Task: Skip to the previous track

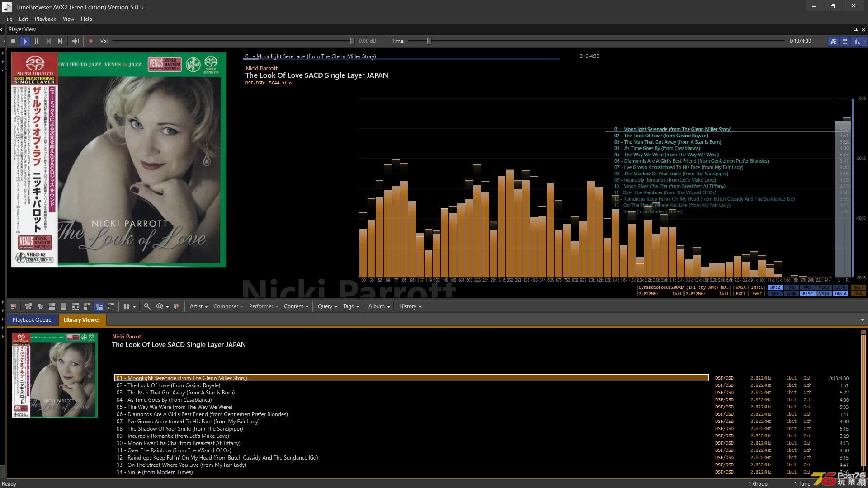Action: pos(48,41)
